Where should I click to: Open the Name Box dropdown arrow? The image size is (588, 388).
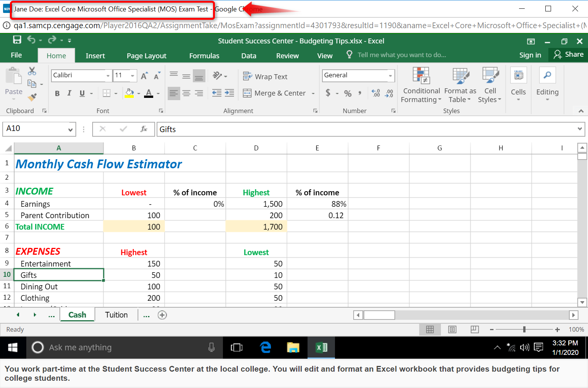pos(70,129)
